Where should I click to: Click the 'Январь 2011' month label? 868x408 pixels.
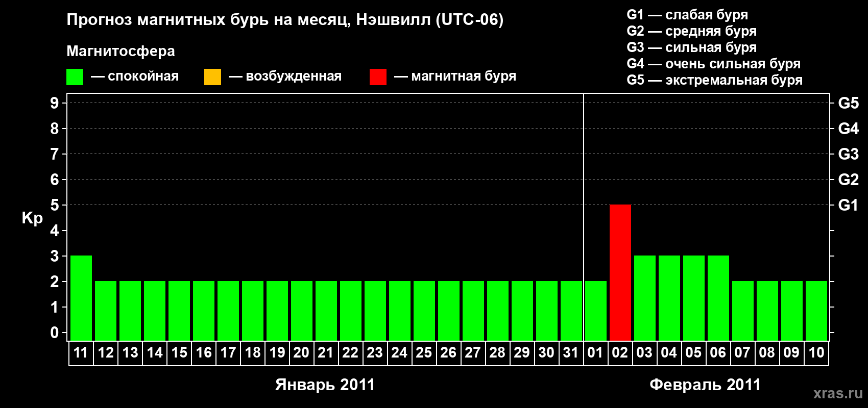(325, 385)
